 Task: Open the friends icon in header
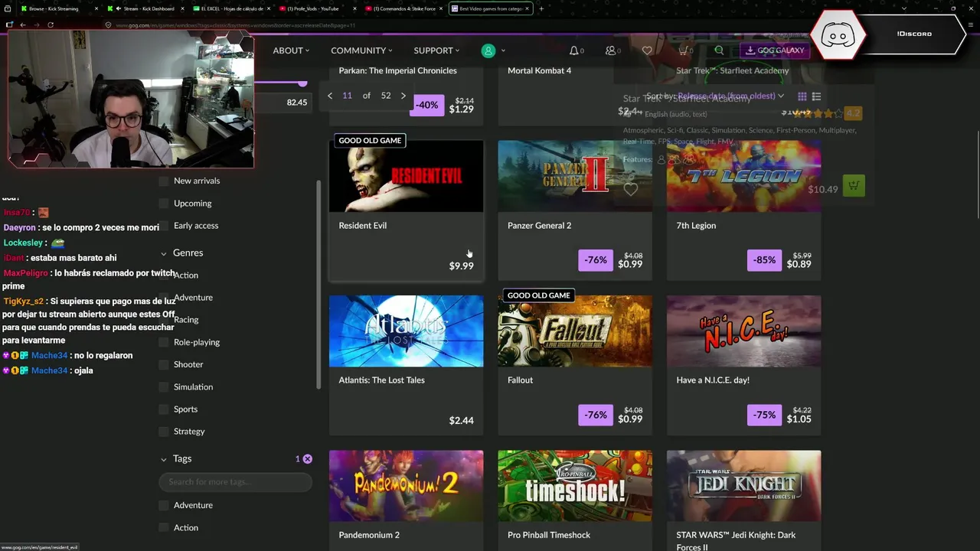point(610,51)
